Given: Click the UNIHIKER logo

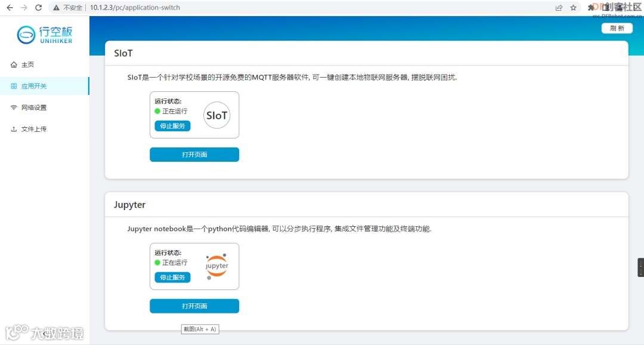Looking at the screenshot, I should click(44, 35).
